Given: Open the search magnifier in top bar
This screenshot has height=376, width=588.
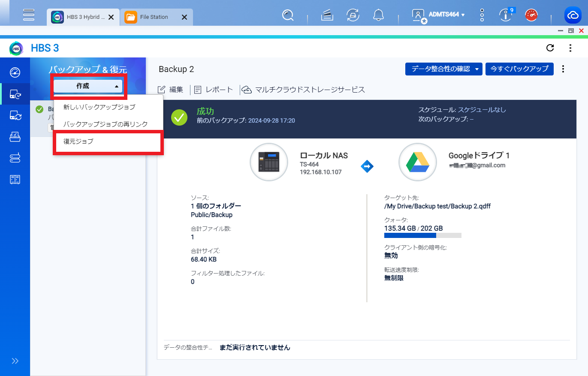Looking at the screenshot, I should (288, 15).
